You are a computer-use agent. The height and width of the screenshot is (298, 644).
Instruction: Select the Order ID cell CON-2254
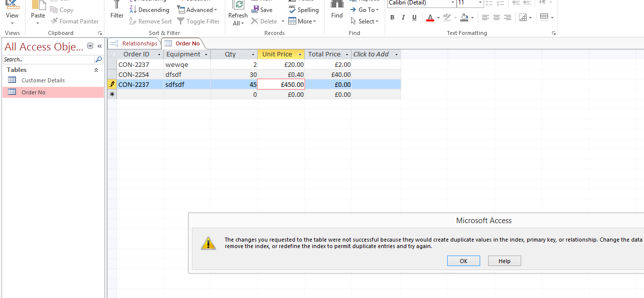[140, 74]
